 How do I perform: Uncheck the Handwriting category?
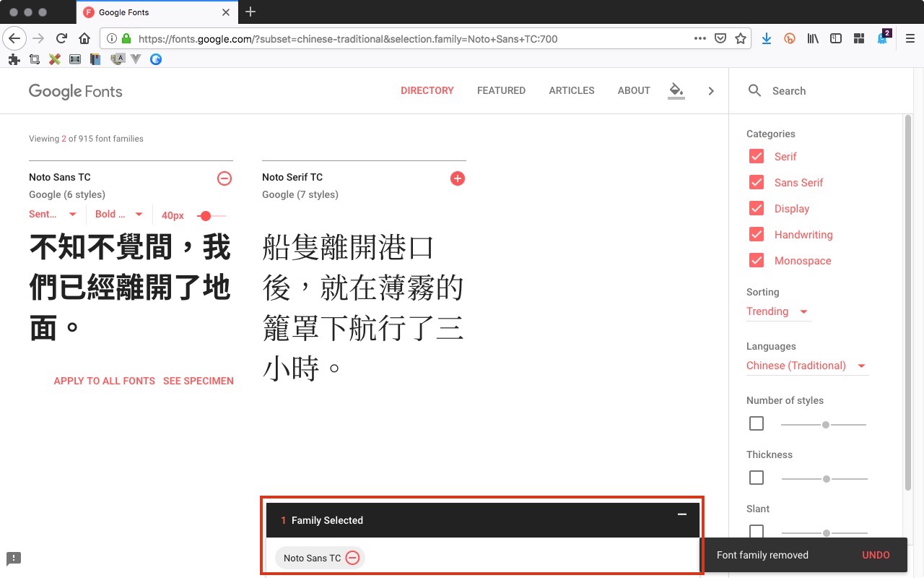tap(757, 234)
